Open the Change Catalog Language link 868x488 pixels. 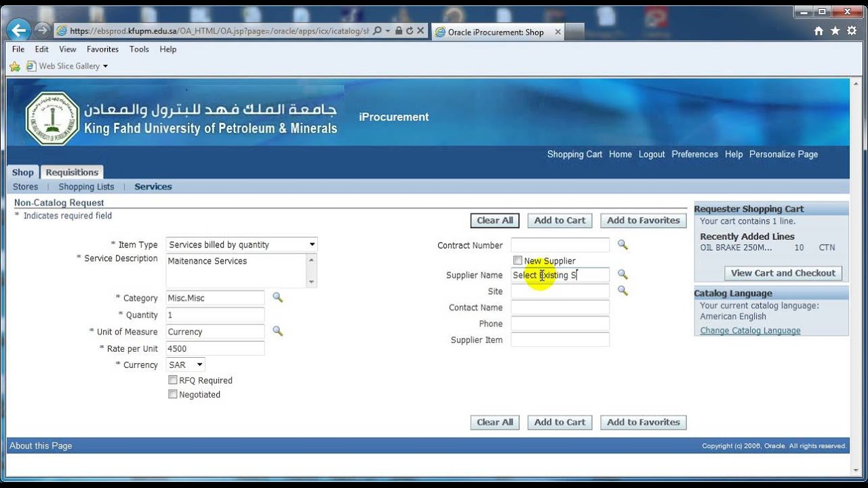(x=750, y=331)
